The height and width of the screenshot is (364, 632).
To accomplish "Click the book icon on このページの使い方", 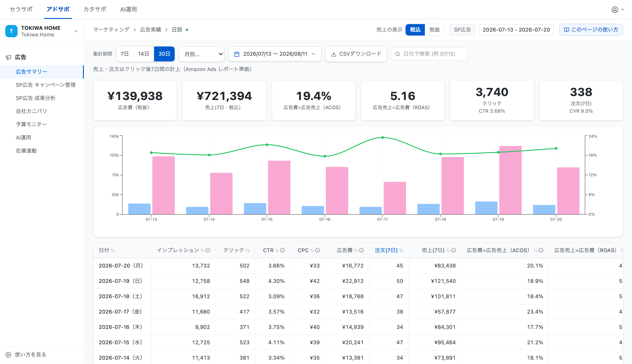I will tap(566, 30).
